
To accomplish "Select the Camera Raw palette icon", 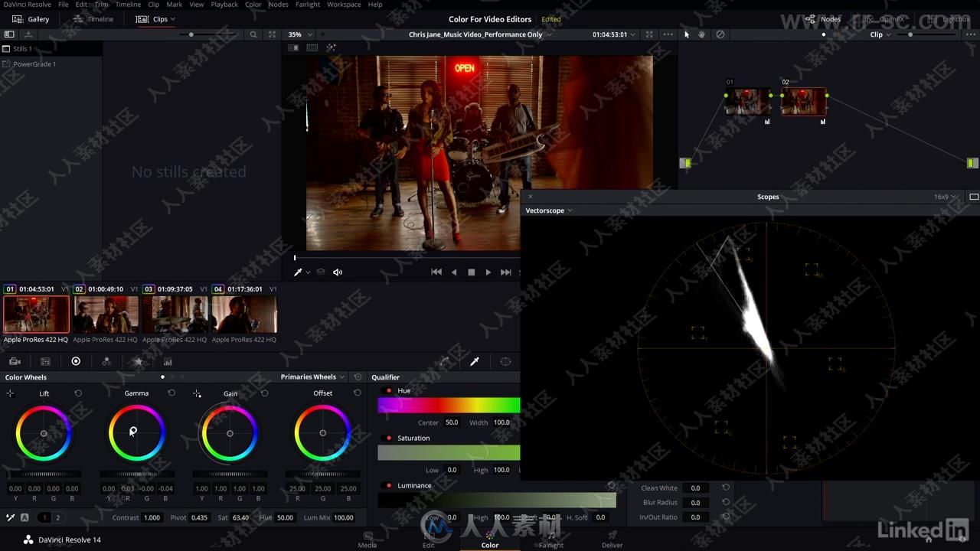I will click(15, 361).
